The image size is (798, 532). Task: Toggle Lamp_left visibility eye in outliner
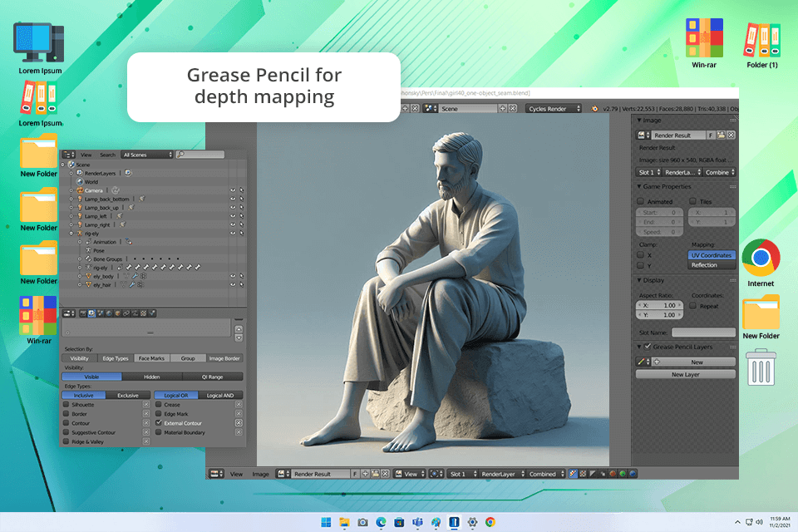point(233,216)
